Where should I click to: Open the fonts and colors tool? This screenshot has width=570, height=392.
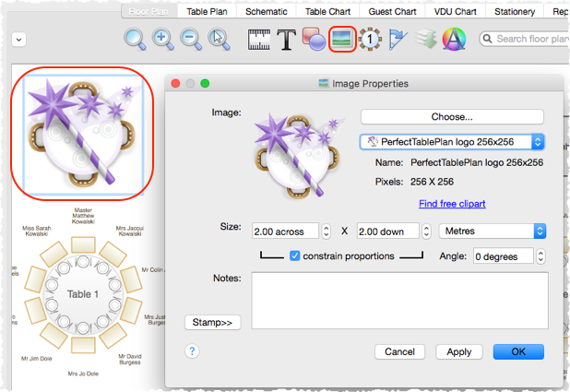[454, 39]
